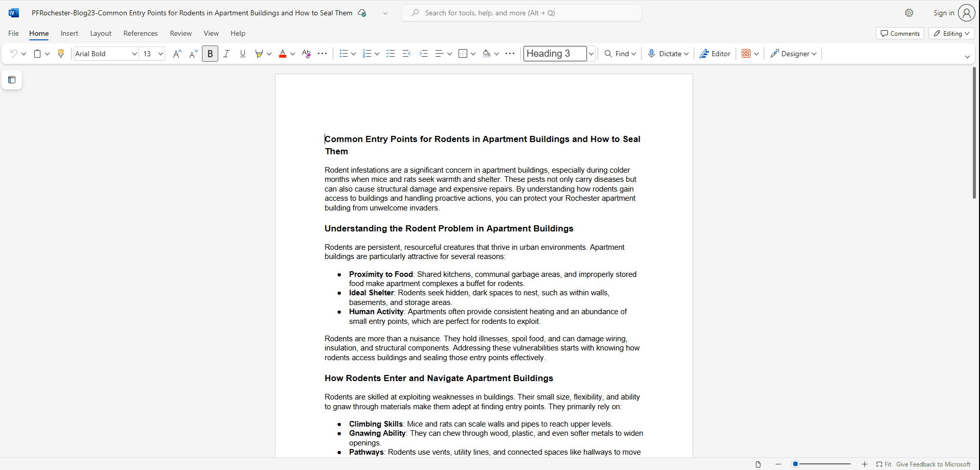Zoom in with the plus icon

tap(864, 464)
